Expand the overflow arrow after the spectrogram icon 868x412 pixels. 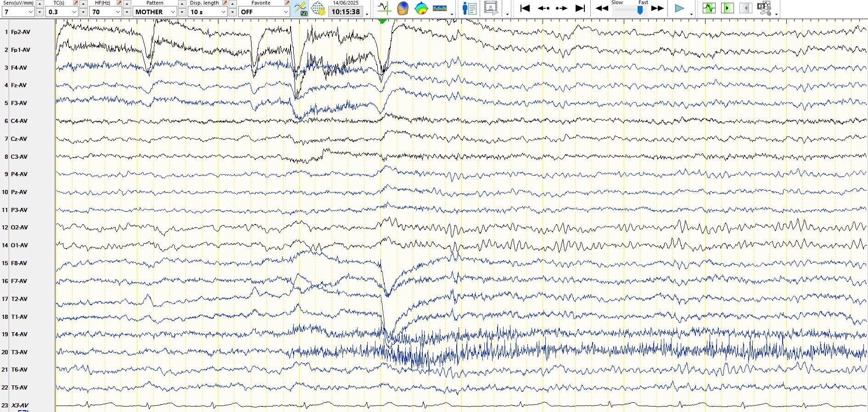click(452, 15)
